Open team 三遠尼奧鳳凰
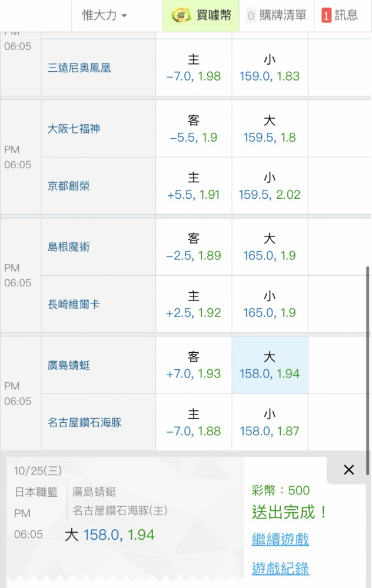The image size is (372, 588). coord(79,68)
